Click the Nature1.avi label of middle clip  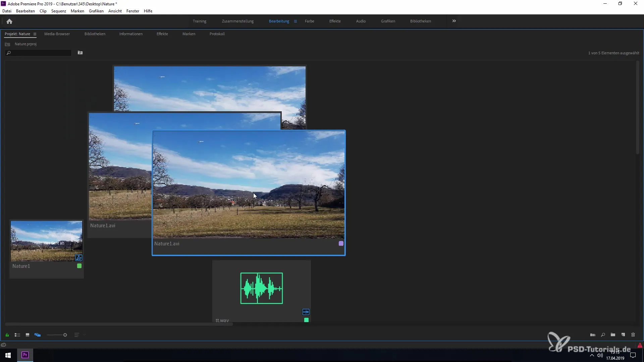[x=103, y=226]
